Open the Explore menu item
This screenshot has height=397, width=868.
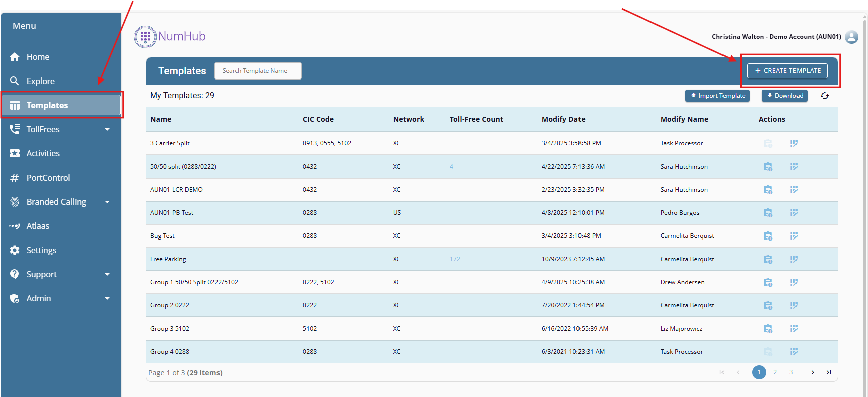click(x=40, y=81)
